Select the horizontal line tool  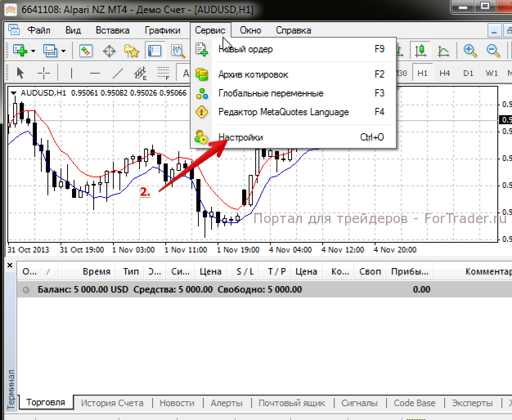point(95,74)
